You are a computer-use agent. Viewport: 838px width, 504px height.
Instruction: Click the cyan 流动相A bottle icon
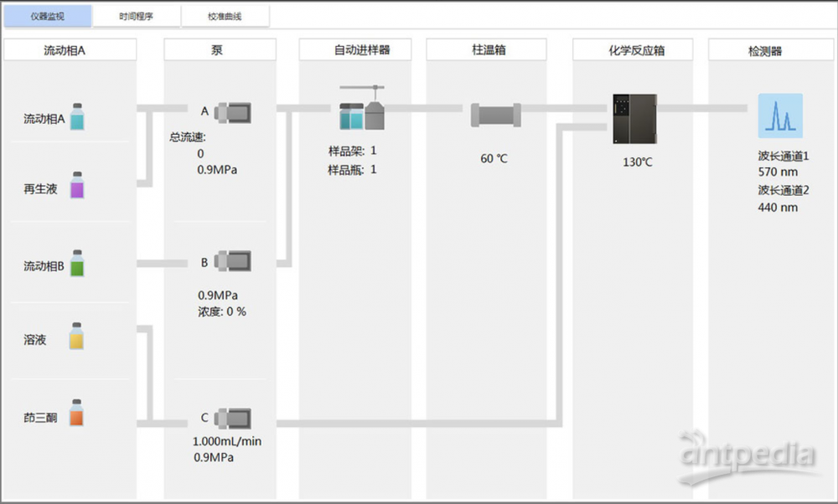point(77,117)
